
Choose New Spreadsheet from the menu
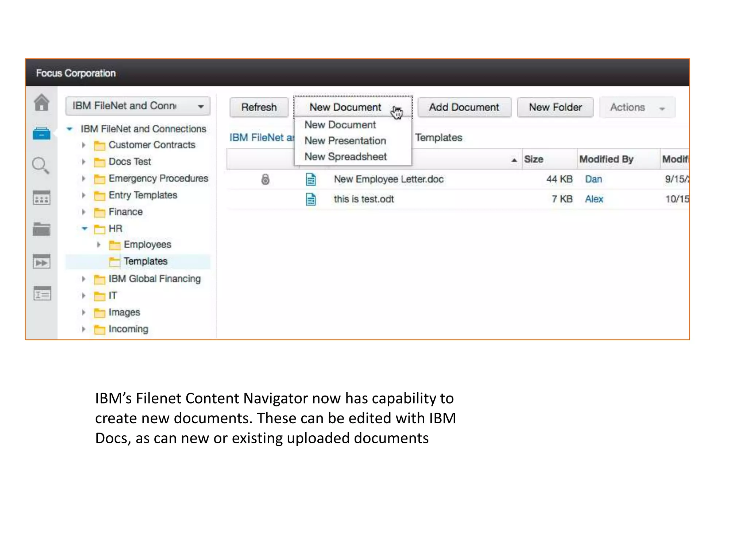coord(345,157)
